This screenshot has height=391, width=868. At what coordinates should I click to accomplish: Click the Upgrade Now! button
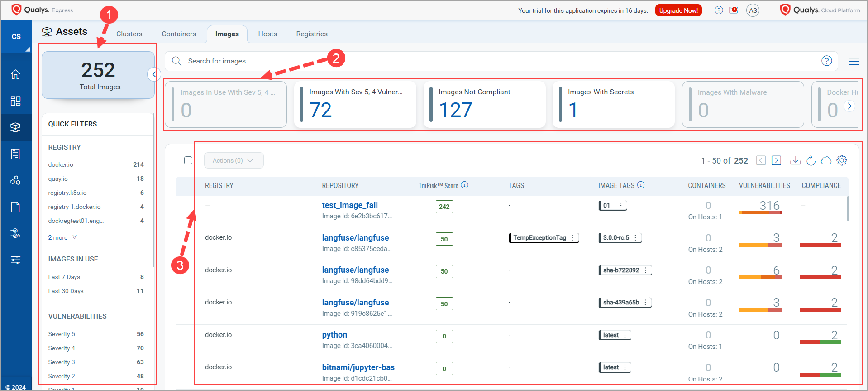click(678, 10)
